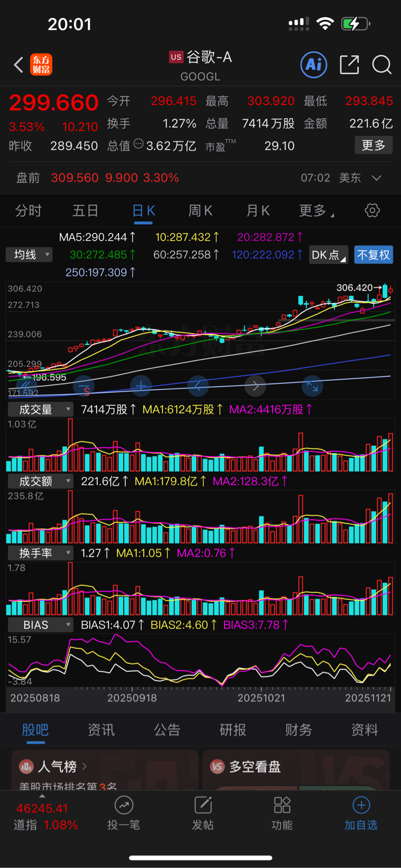Toggle the 不复权 adjustment button
The height and width of the screenshot is (868, 401).
click(x=373, y=255)
